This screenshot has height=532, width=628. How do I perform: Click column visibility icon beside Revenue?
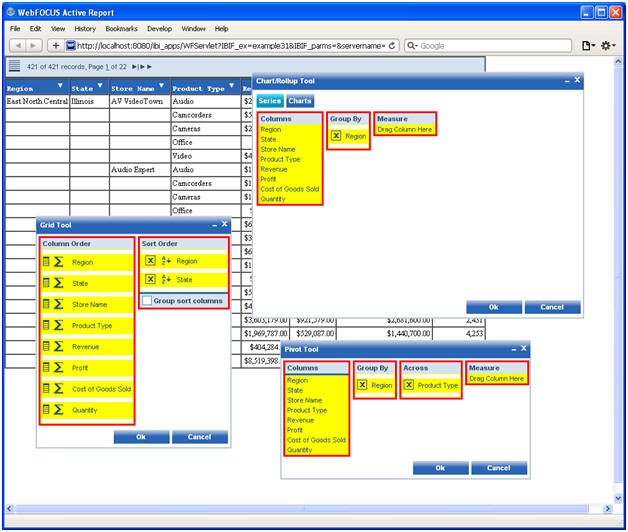pyautogui.click(x=46, y=347)
